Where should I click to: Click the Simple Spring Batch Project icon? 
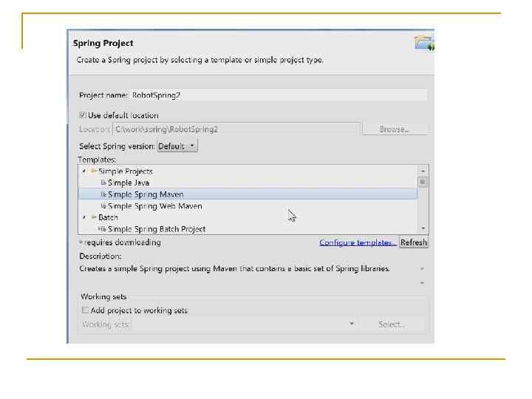pyautogui.click(x=102, y=229)
